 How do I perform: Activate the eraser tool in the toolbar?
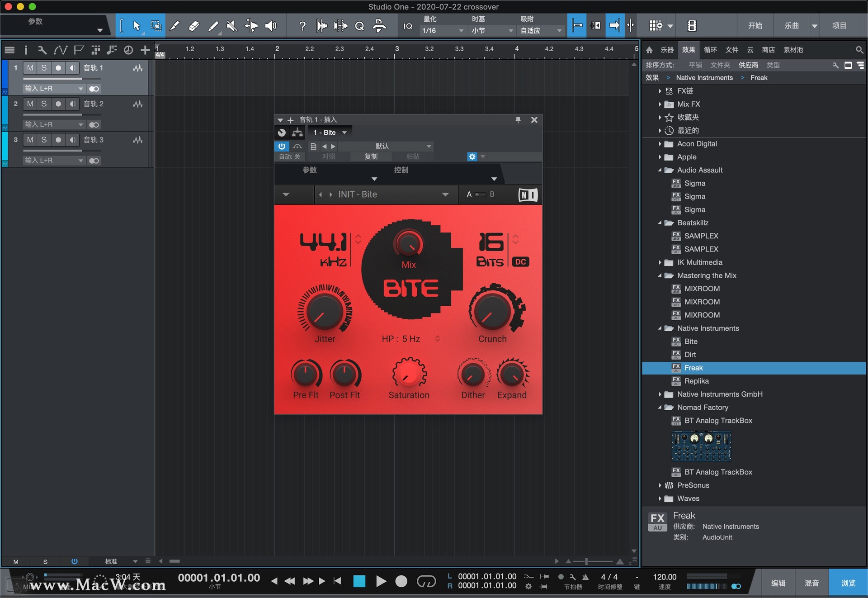tap(194, 25)
